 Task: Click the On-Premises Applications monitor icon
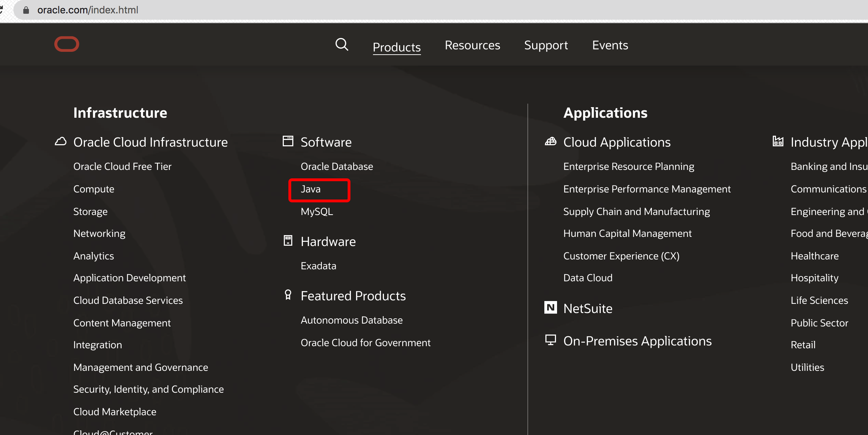551,340
